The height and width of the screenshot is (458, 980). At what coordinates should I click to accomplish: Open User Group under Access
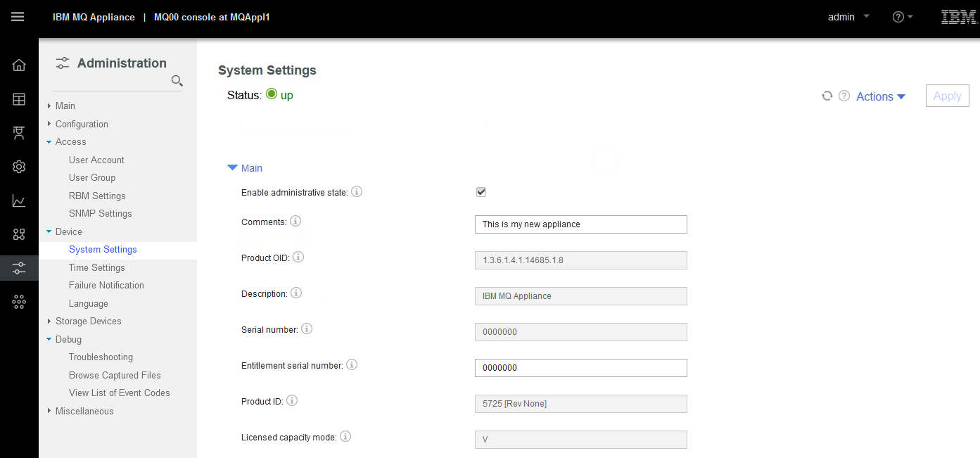point(92,177)
